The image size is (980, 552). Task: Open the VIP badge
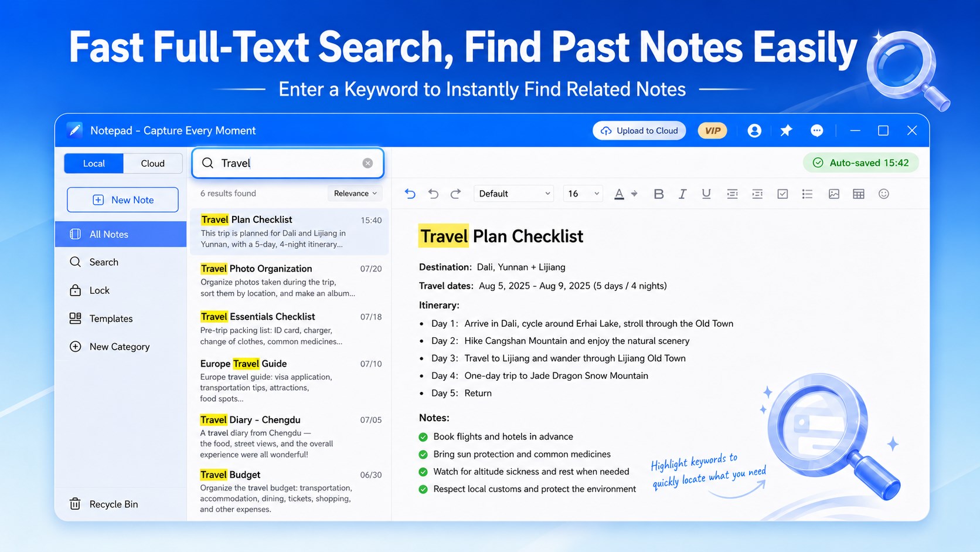point(712,131)
